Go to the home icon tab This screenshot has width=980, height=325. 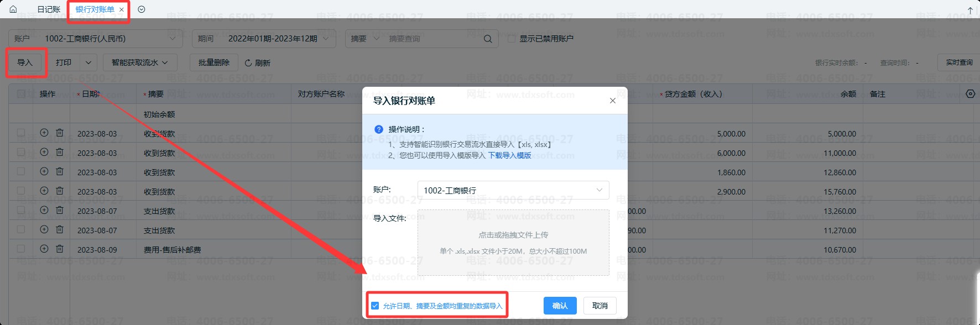(x=13, y=9)
